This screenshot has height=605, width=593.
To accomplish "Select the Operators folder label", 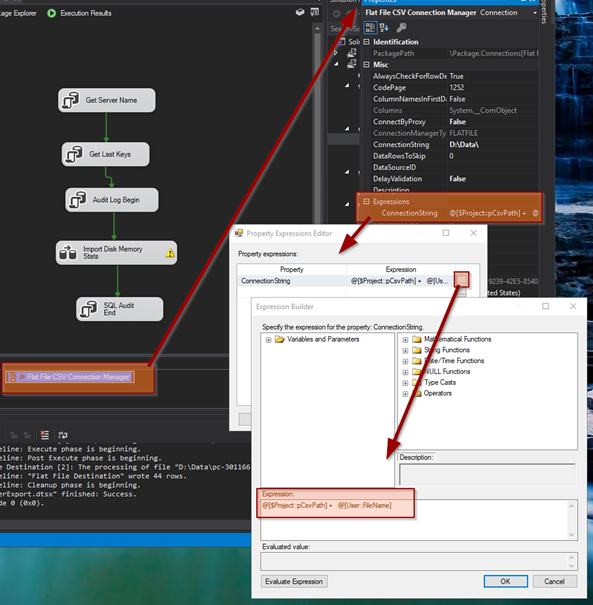I will point(438,393).
